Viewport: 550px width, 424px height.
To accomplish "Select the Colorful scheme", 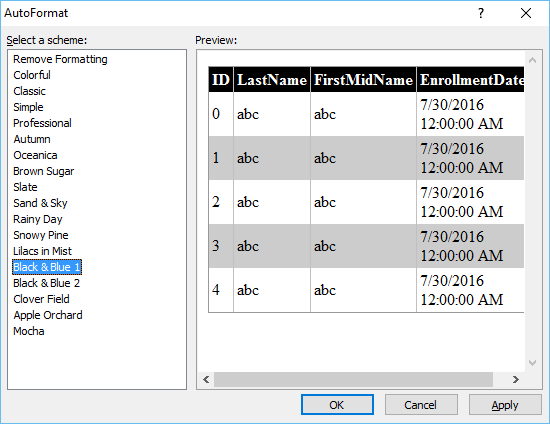I will 32,75.
